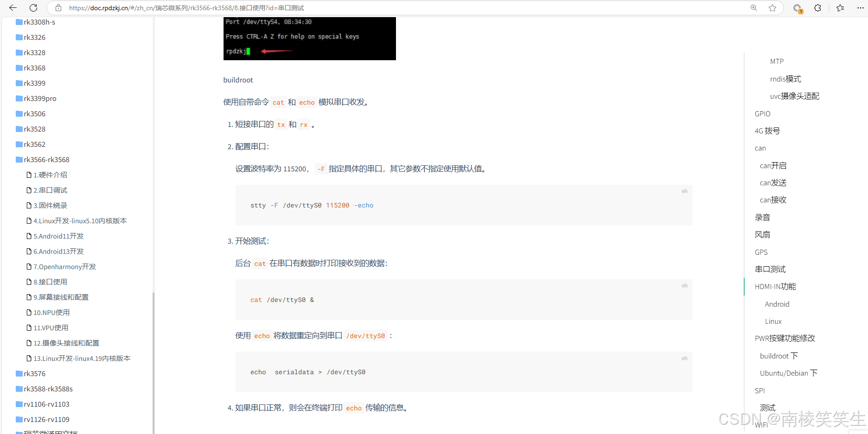The height and width of the screenshot is (434, 868).
Task: Open the zoom magnifier in the address bar
Action: (x=754, y=8)
